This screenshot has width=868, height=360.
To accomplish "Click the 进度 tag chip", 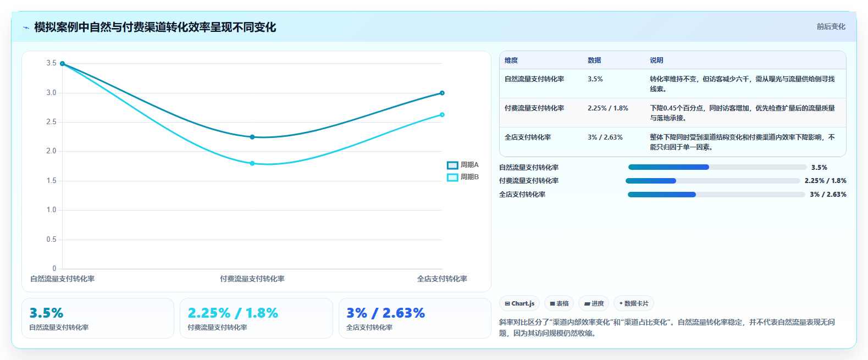I will point(594,303).
